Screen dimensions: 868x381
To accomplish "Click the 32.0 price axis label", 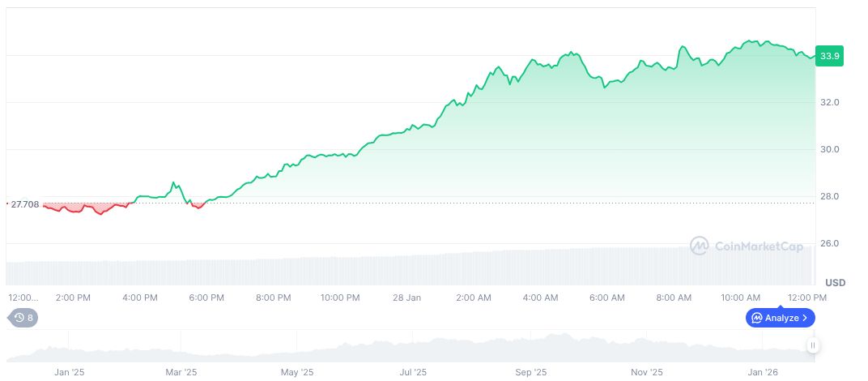I will [x=829, y=103].
